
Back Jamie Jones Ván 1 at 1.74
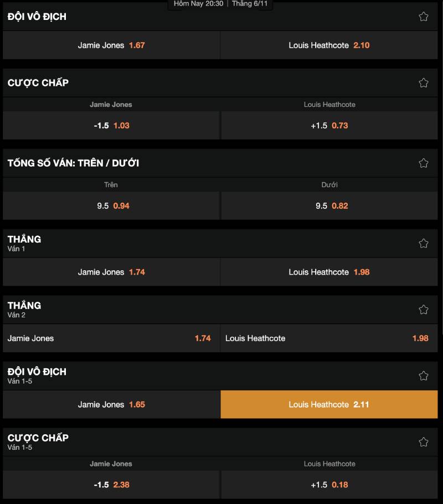[x=111, y=272]
